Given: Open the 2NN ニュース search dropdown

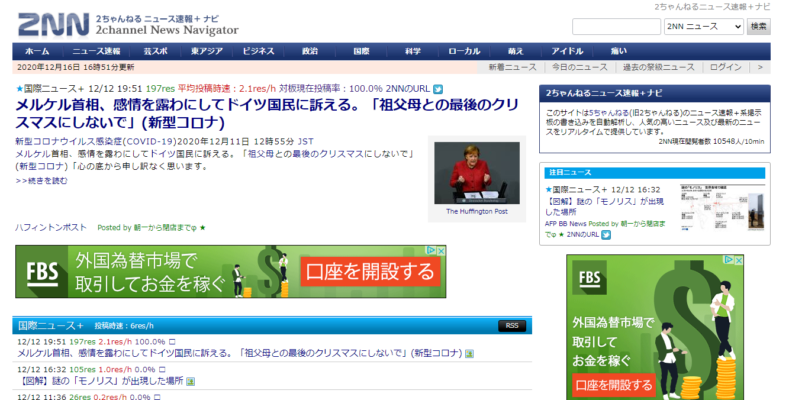Looking at the screenshot, I should point(703,27).
